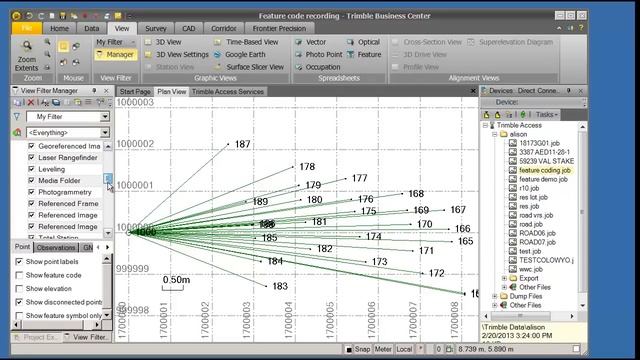Image resolution: width=640 pixels, height=360 pixels.
Task: Click the Local coordinate button
Action: pyautogui.click(x=404, y=349)
